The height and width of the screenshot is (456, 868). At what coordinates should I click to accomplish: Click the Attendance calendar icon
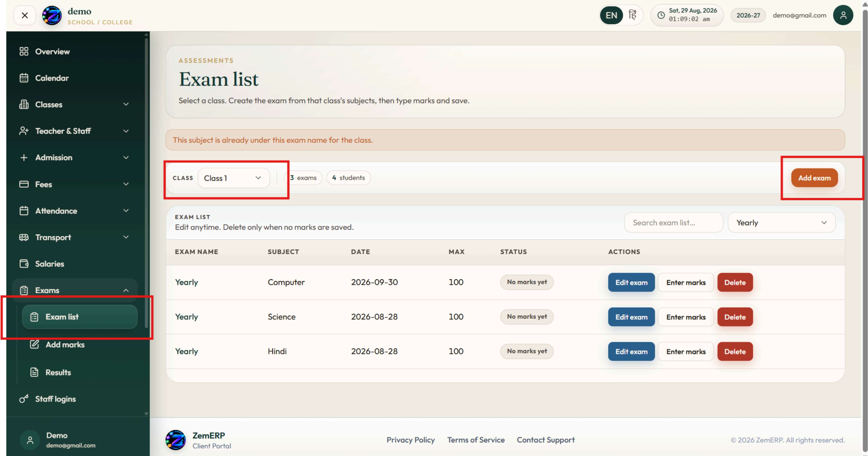pos(24,211)
